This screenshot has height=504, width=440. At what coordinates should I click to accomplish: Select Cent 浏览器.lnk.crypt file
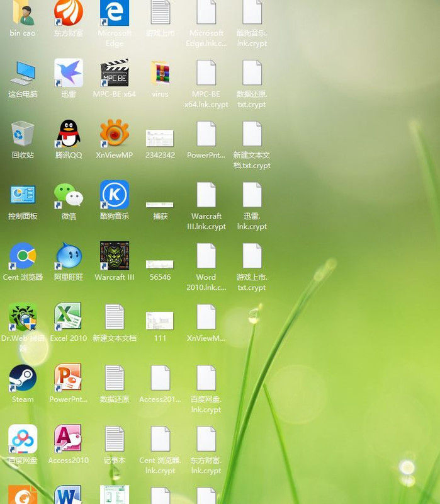[x=161, y=439]
